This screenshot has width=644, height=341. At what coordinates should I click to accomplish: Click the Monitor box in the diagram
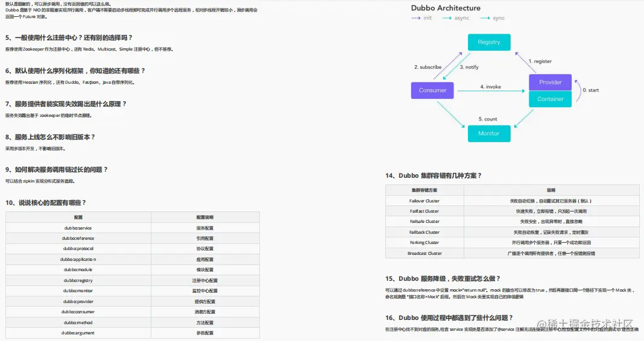(489, 133)
